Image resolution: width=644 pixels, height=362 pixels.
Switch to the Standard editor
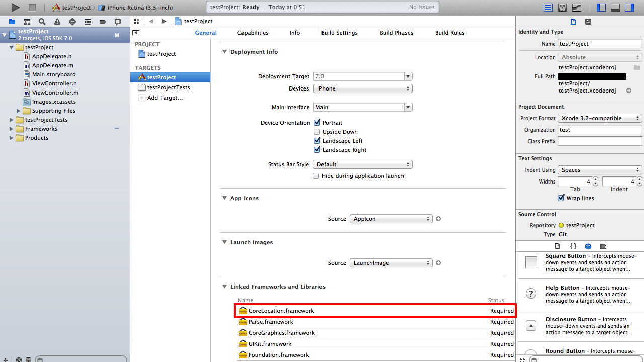click(548, 8)
